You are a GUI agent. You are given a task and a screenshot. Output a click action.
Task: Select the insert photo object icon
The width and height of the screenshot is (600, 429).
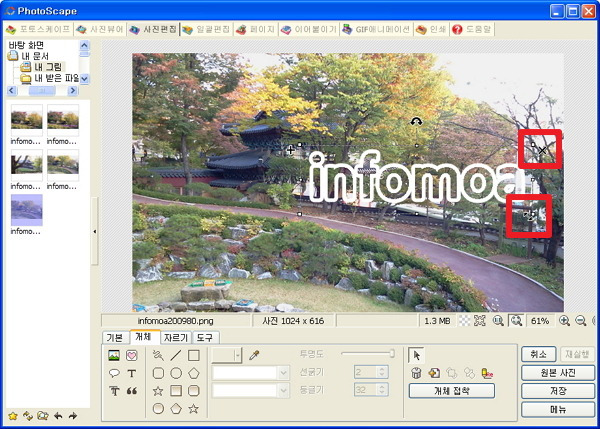[114, 356]
